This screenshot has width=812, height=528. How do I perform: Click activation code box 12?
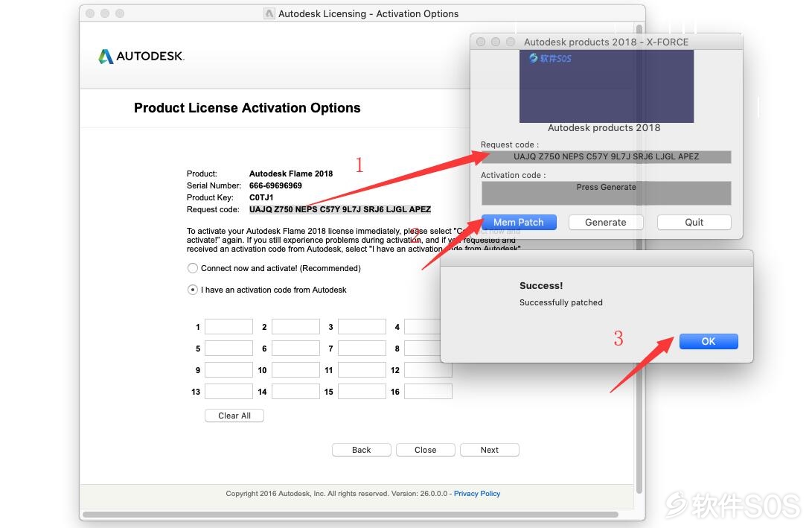[428, 370]
